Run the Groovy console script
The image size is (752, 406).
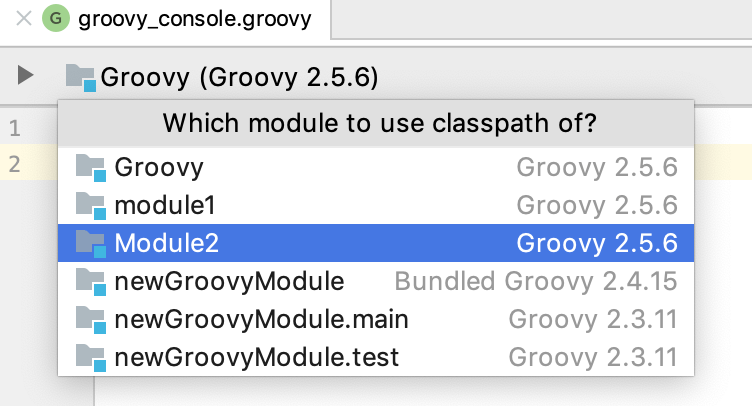tap(26, 75)
